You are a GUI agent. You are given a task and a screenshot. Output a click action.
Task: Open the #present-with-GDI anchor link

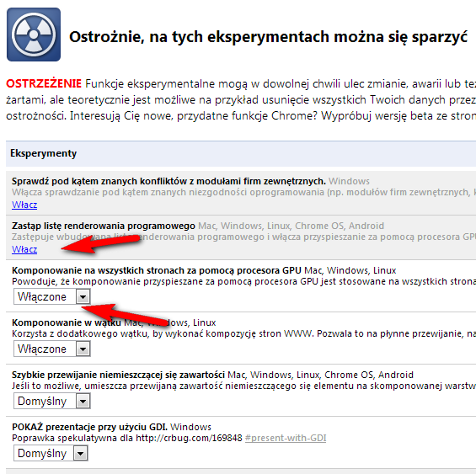286,438
